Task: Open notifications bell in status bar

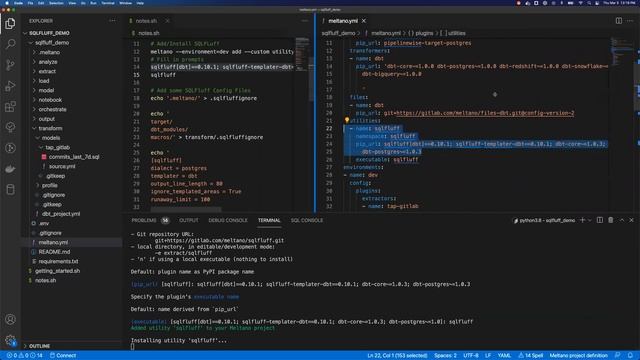Action: pyautogui.click(x=630, y=356)
